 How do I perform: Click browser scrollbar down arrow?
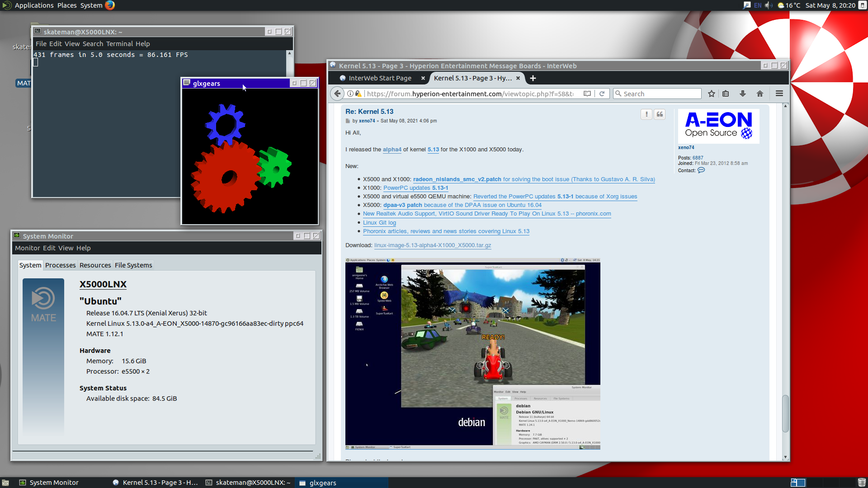point(785,457)
